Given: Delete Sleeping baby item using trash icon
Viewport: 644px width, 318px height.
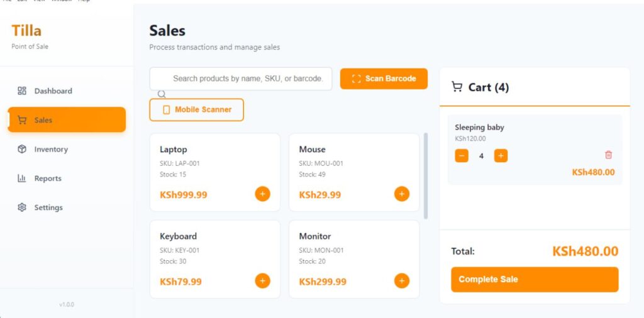Looking at the screenshot, I should tap(608, 155).
